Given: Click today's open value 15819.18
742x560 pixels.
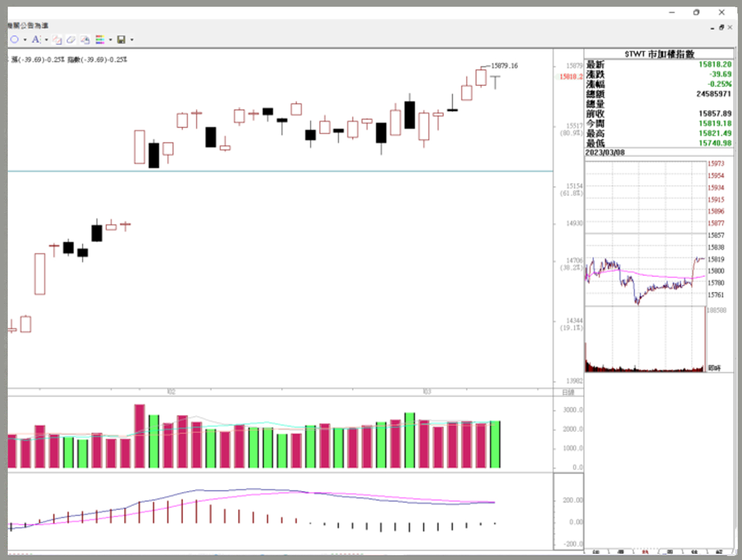Looking at the screenshot, I should (715, 123).
